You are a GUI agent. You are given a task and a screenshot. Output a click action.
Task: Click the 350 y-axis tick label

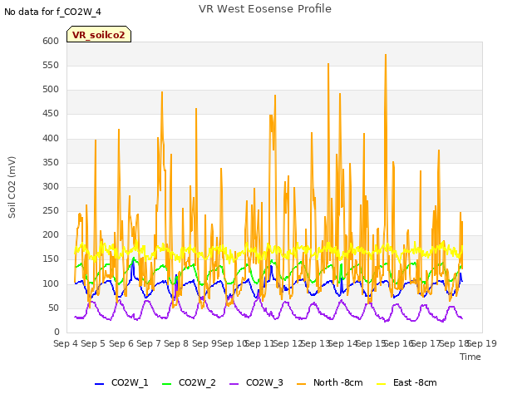tap(51, 163)
